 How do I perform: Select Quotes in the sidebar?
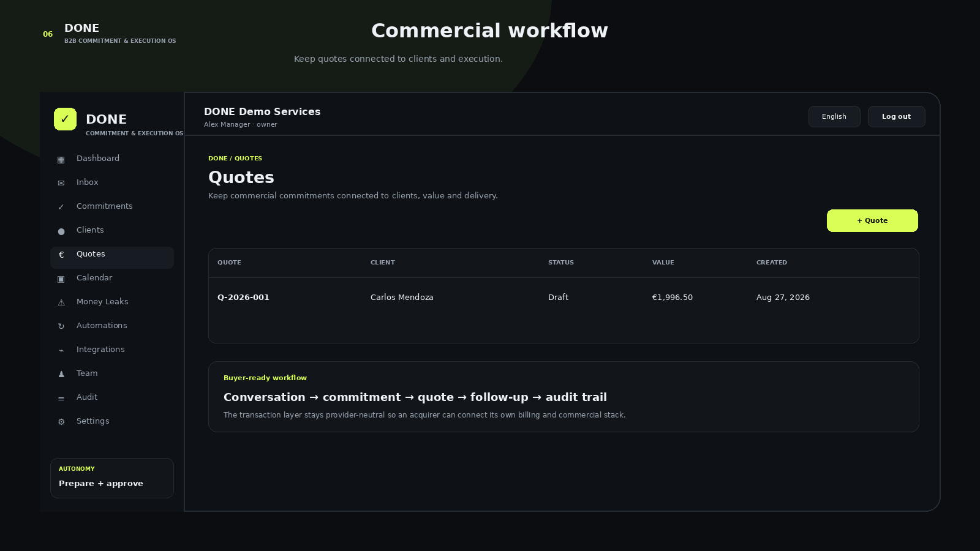(x=112, y=258)
